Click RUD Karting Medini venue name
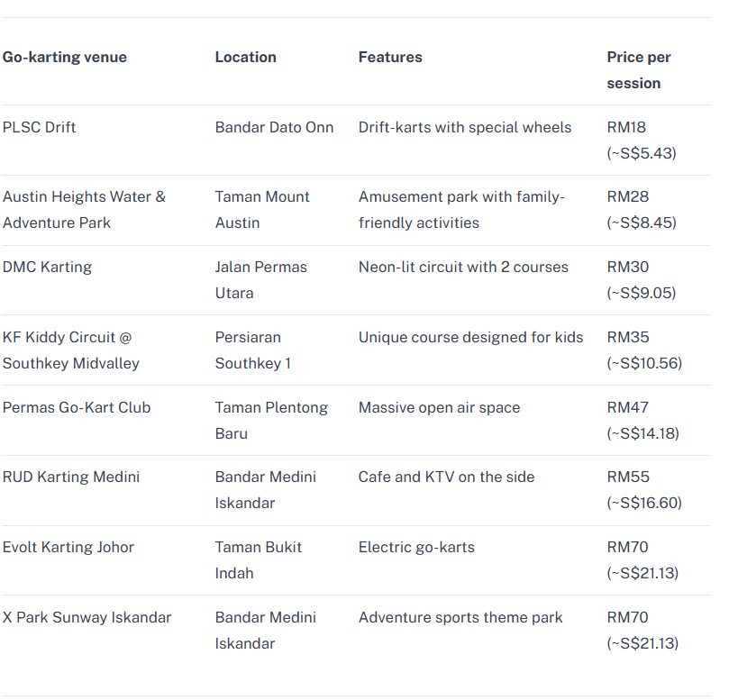The height and width of the screenshot is (700, 738). (71, 477)
